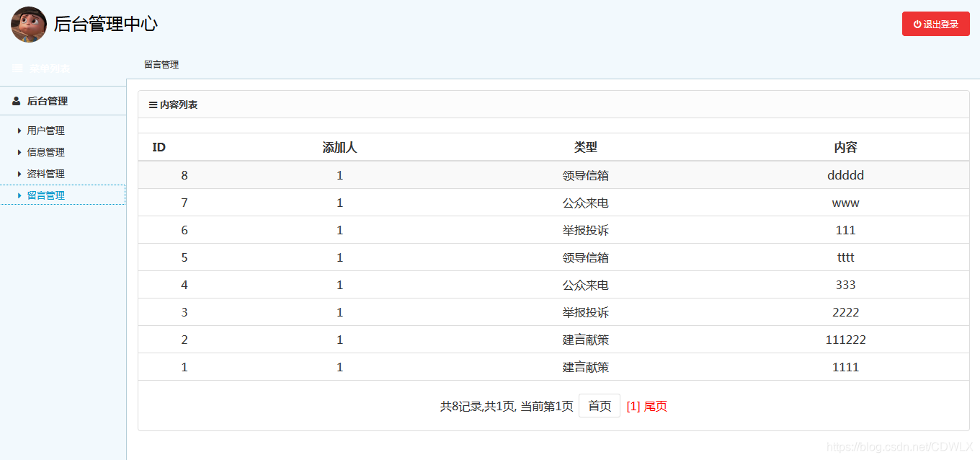Click the hamburger icon beside 菜单列表
The width and height of the screenshot is (980, 460).
[x=17, y=68]
